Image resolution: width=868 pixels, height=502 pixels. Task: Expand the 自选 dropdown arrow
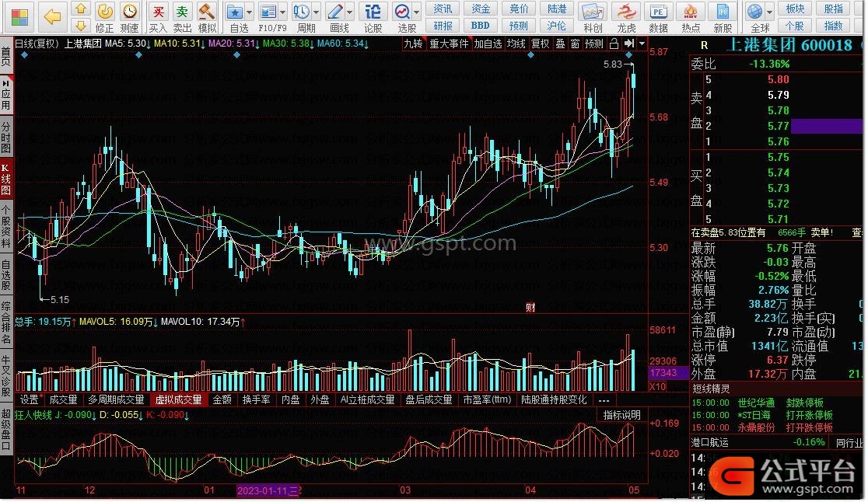point(249,12)
